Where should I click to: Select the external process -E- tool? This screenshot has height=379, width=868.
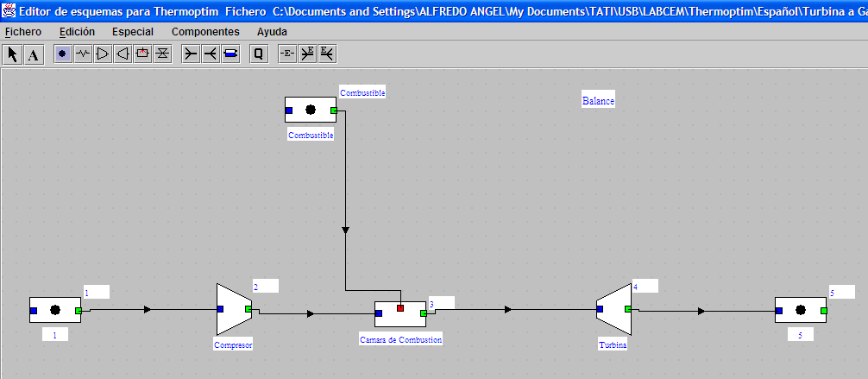(287, 54)
